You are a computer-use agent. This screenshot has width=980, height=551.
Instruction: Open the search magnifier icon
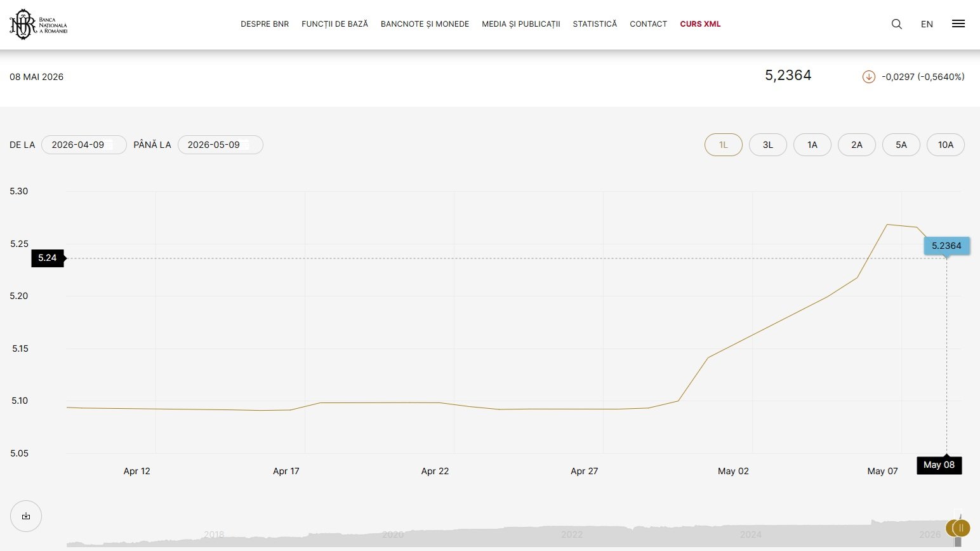click(x=896, y=24)
